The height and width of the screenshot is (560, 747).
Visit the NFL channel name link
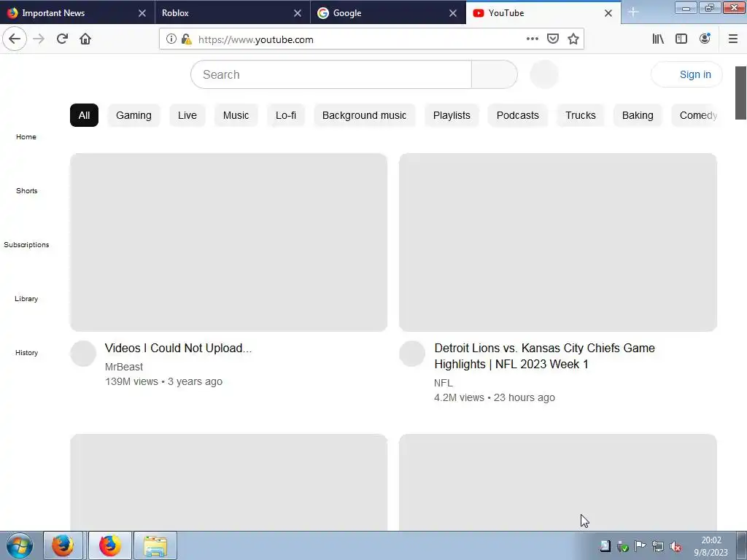click(443, 383)
